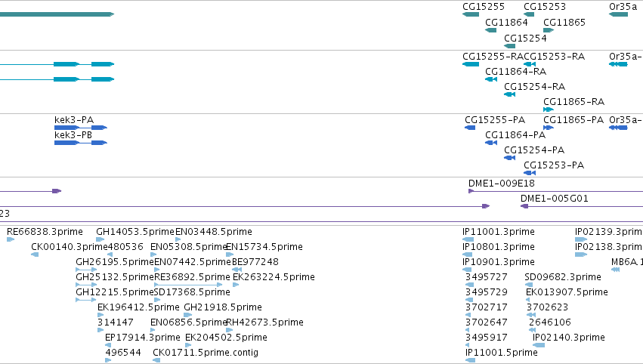Open the 3702647 feature label
643x364 pixels.
[x=487, y=322]
